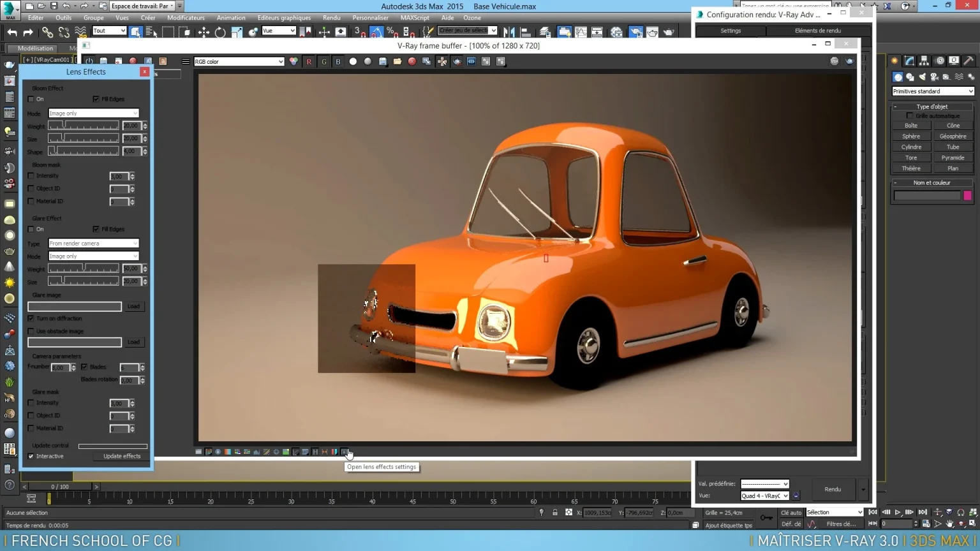Click the pink object color swatch
The width and height of the screenshot is (980, 551).
(x=967, y=196)
